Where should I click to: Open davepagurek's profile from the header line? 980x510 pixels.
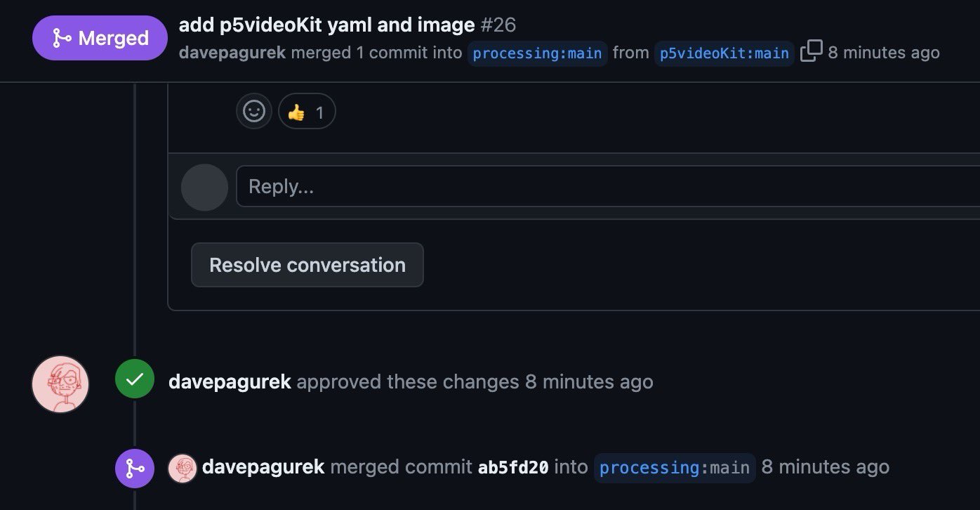232,53
